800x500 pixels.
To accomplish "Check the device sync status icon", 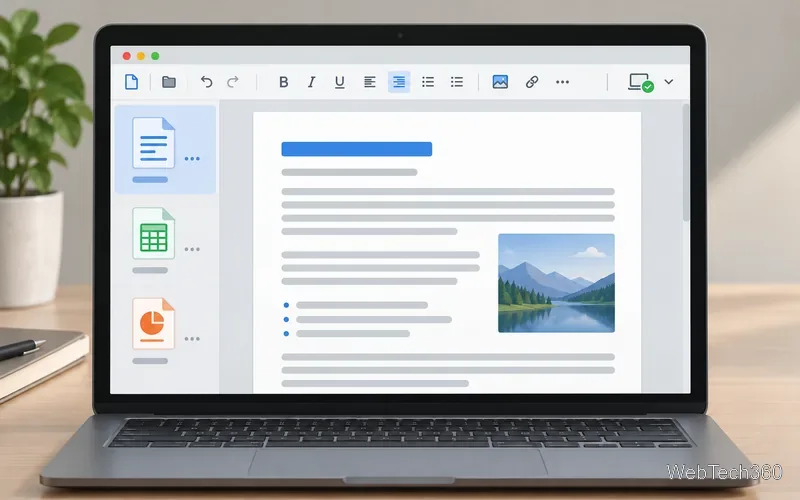I will (641, 82).
